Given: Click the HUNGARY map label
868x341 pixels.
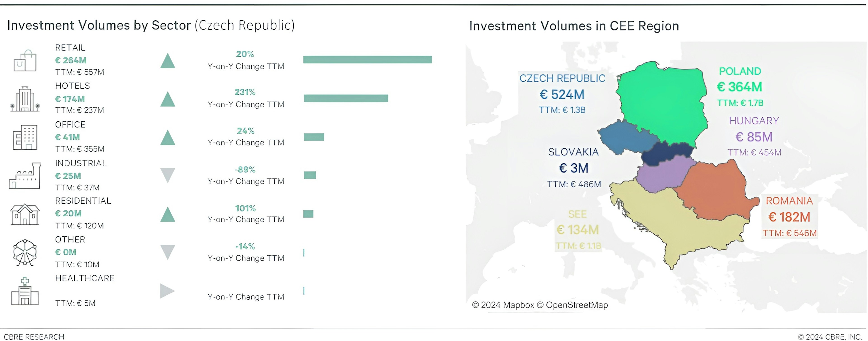Looking at the screenshot, I should (754, 121).
